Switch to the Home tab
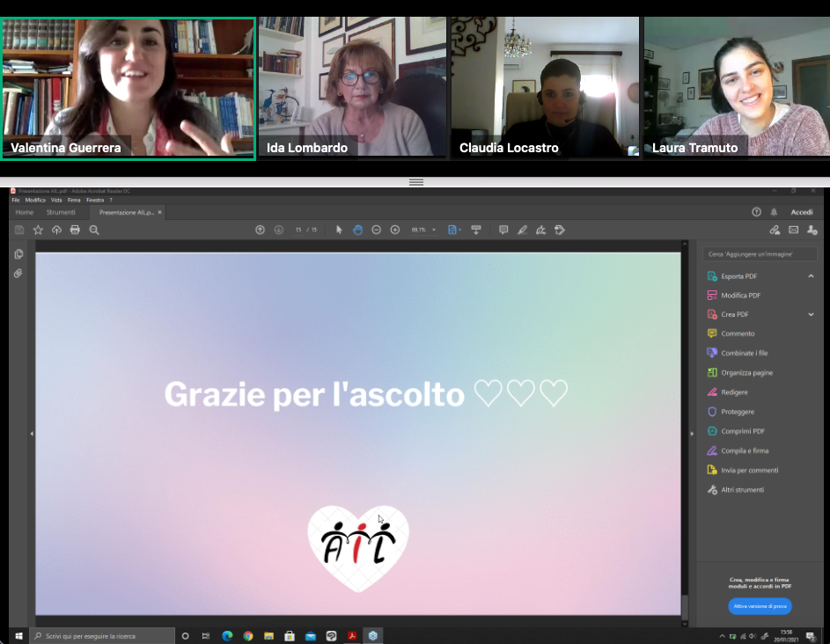This screenshot has height=644, width=830. pos(25,212)
